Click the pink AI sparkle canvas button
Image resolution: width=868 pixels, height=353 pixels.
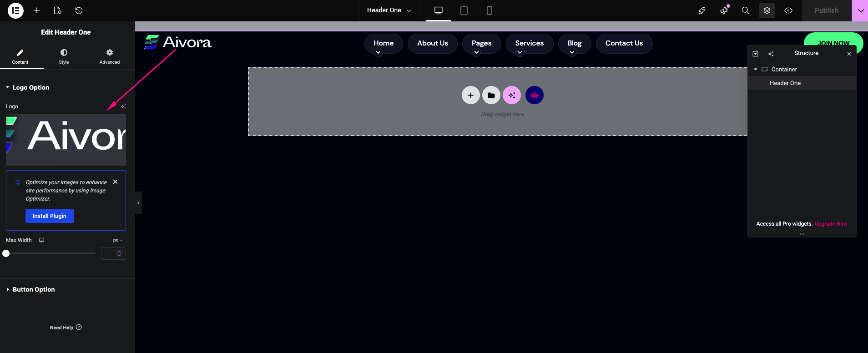pos(511,95)
